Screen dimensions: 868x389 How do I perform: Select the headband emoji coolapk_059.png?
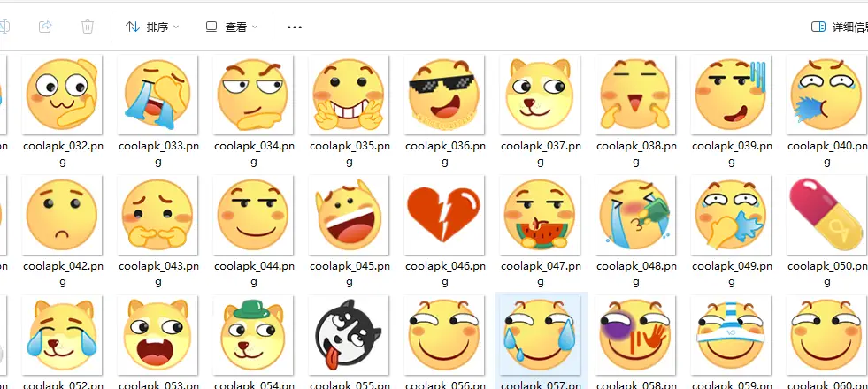click(x=731, y=334)
